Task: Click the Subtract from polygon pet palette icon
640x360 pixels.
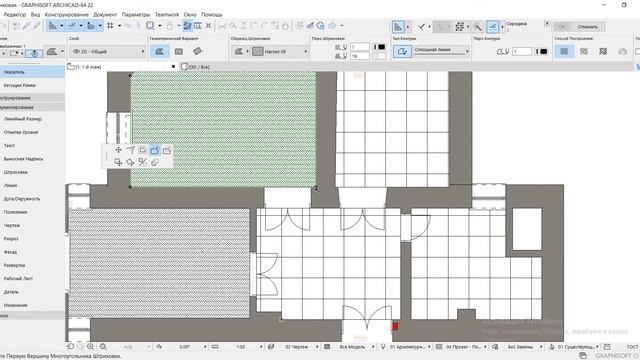Action: point(167,150)
